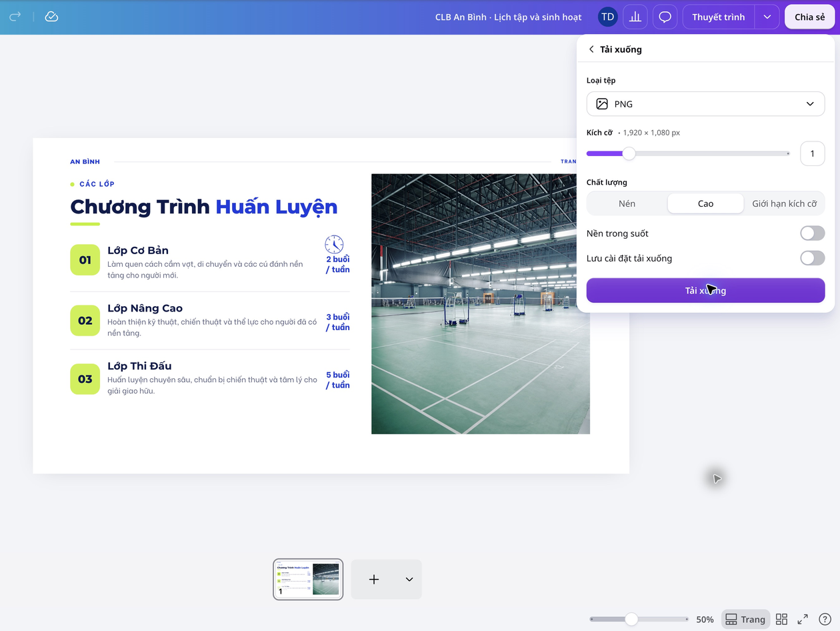Select the page 1 thumbnail
Image resolution: width=840 pixels, height=631 pixels.
(x=308, y=580)
